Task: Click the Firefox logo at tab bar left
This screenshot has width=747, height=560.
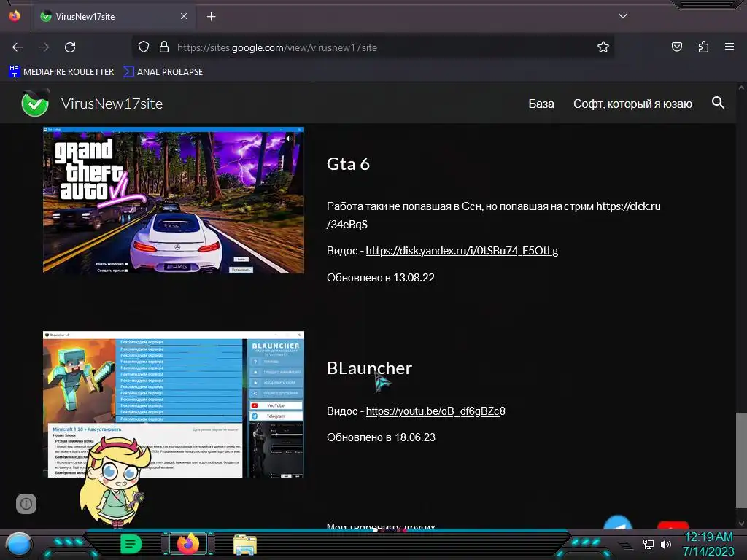Action: click(15, 16)
